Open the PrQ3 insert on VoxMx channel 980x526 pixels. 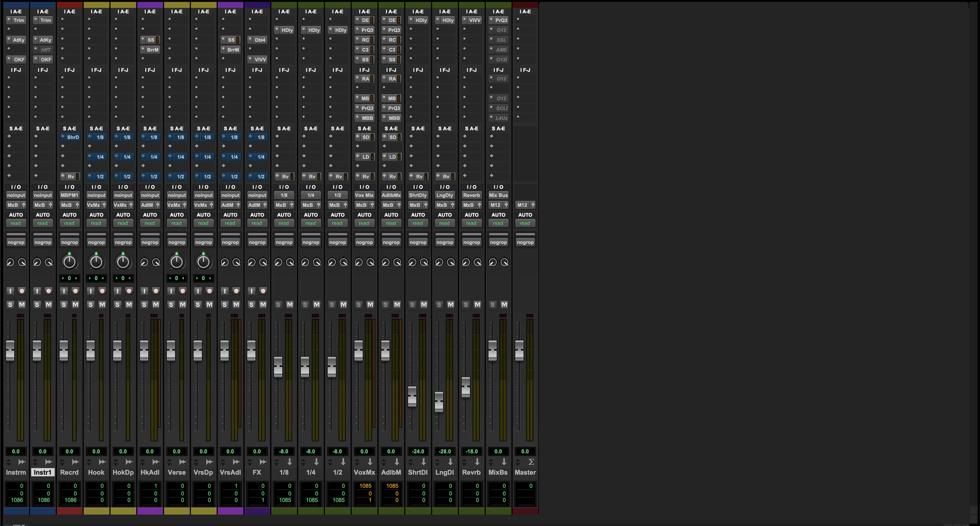click(x=366, y=30)
